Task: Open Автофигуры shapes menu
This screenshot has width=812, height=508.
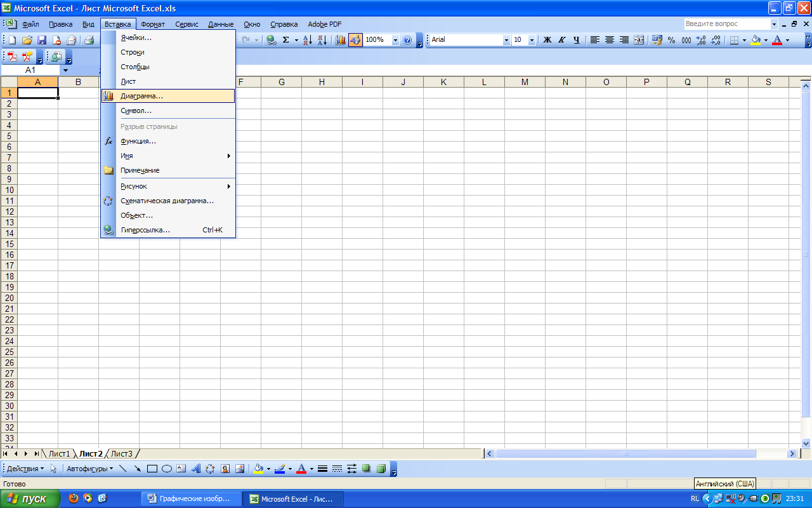Action: [x=90, y=469]
